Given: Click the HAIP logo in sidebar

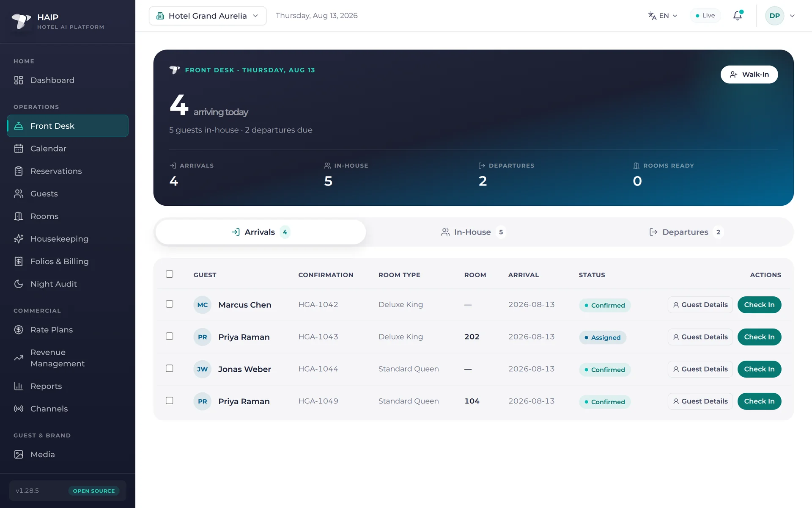Looking at the screenshot, I should tap(21, 21).
